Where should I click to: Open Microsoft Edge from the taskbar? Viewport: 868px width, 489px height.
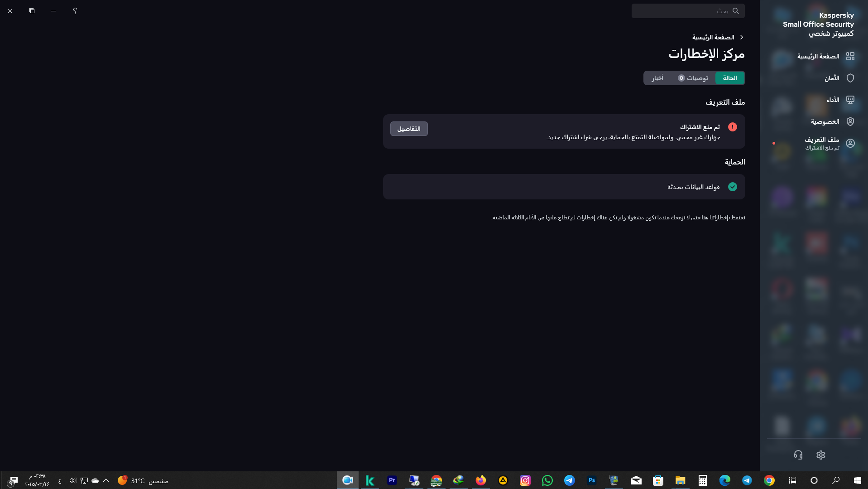click(x=725, y=480)
